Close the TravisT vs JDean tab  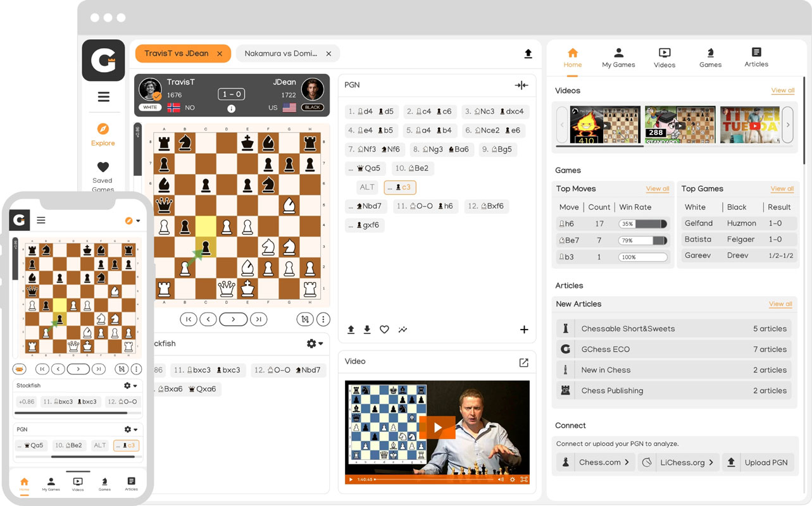click(x=220, y=54)
